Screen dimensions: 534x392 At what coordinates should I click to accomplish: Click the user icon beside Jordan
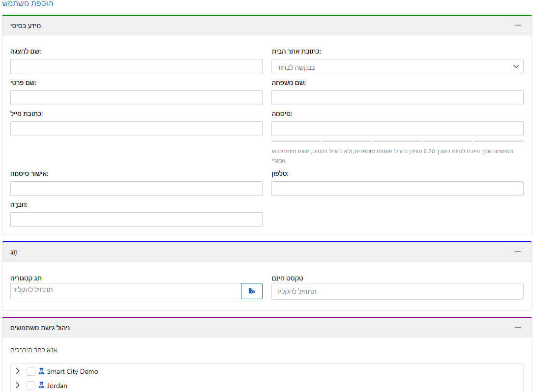[41, 386]
